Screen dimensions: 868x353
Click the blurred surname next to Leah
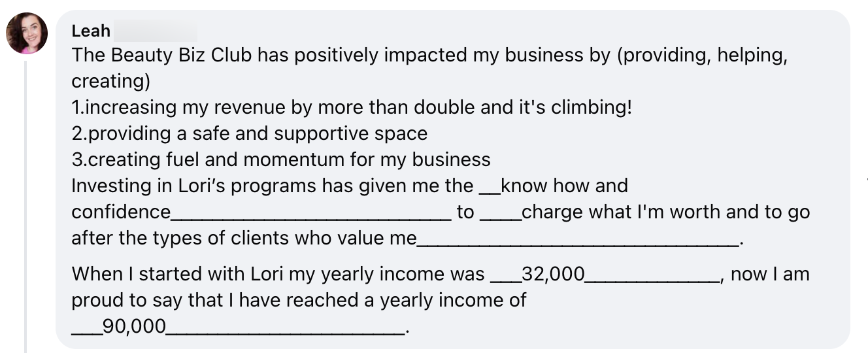(x=156, y=31)
